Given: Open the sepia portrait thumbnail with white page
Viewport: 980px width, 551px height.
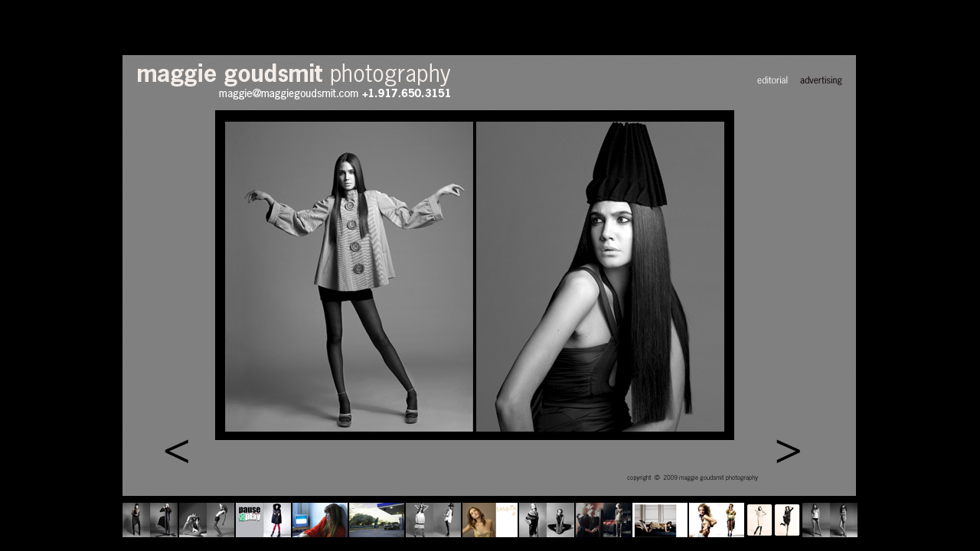Looking at the screenshot, I should (490, 520).
